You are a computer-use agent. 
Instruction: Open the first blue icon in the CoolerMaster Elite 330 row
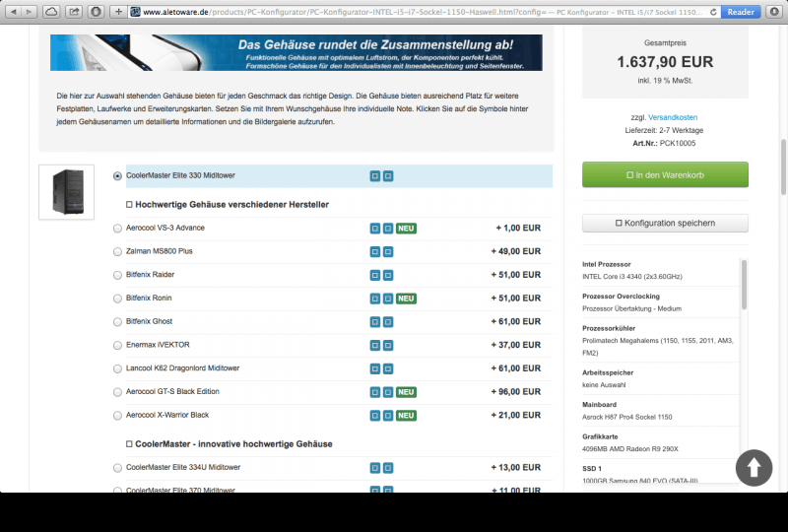(x=375, y=176)
